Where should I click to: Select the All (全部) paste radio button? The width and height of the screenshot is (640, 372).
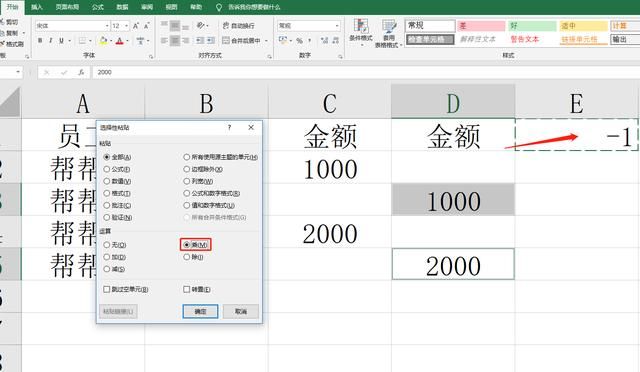pos(107,157)
